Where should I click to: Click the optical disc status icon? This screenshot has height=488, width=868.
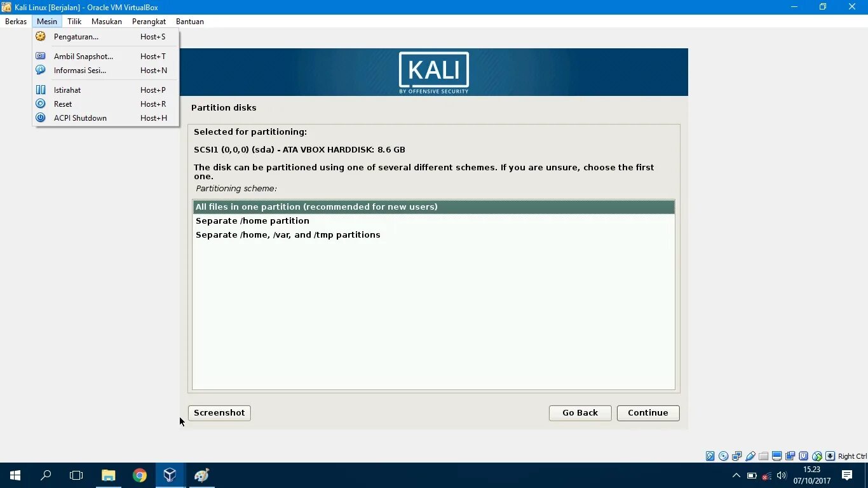pyautogui.click(x=724, y=456)
